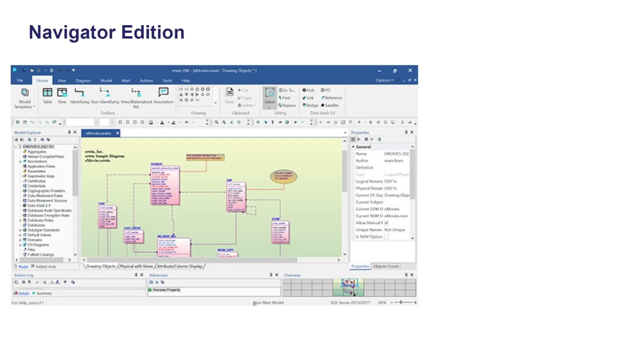The height and width of the screenshot is (362, 644).
Task: Open the Physical with Views diagram tab
Action: 136,266
